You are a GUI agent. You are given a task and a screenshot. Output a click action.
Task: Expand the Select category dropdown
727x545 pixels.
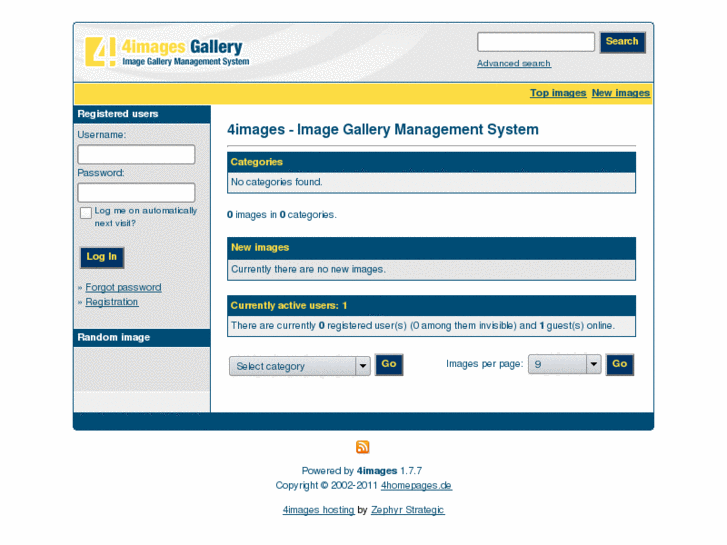pyautogui.click(x=300, y=366)
